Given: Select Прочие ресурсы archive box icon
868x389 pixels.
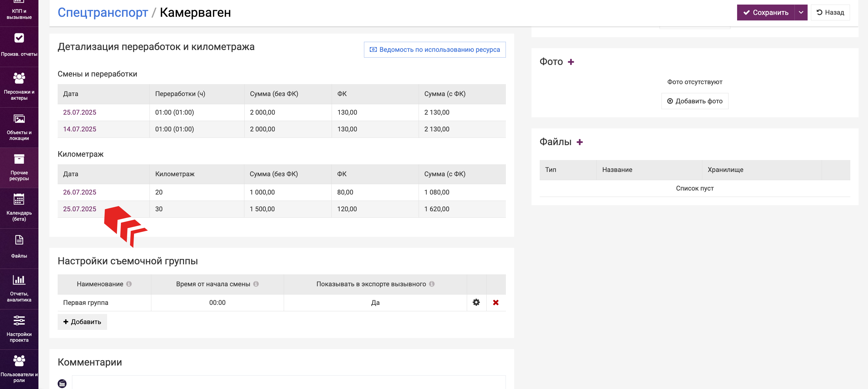Looking at the screenshot, I should tap(19, 159).
